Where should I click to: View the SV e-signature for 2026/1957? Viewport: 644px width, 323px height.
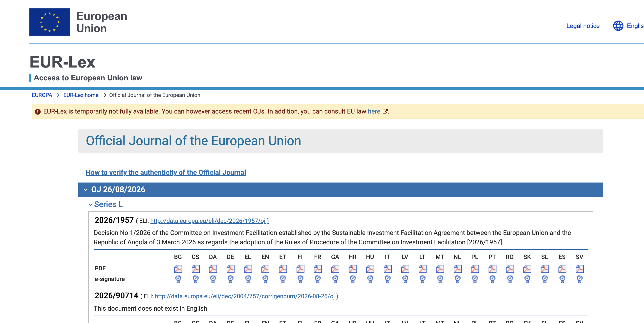pos(580,279)
